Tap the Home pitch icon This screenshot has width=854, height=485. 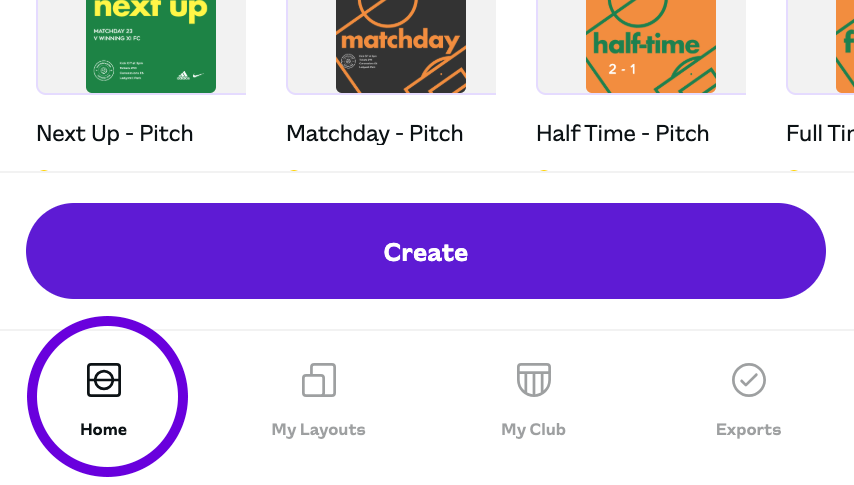[x=104, y=380]
